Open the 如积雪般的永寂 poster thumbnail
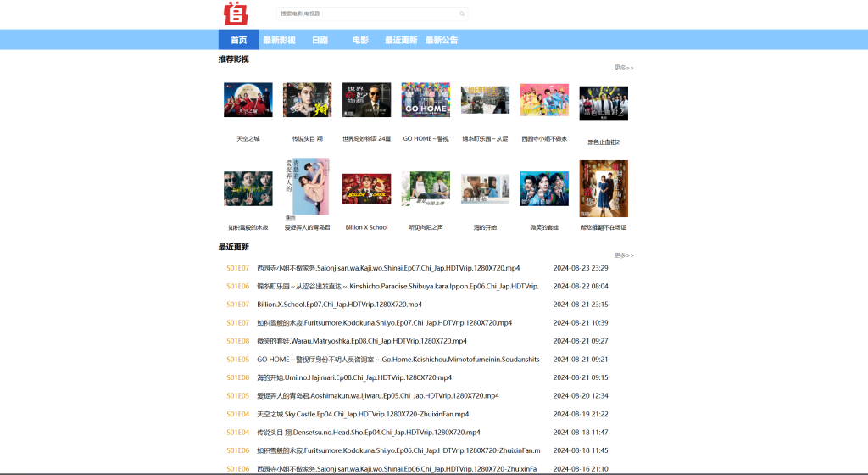 click(248, 189)
